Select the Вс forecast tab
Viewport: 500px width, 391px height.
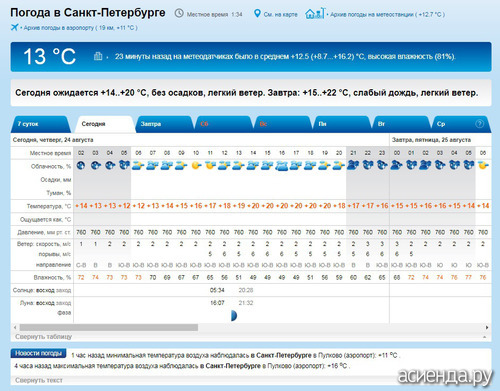[263, 124]
